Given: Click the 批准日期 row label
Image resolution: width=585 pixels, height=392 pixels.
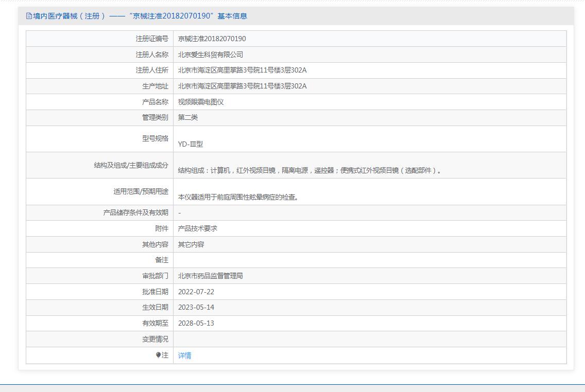Looking at the screenshot, I should [155, 292].
